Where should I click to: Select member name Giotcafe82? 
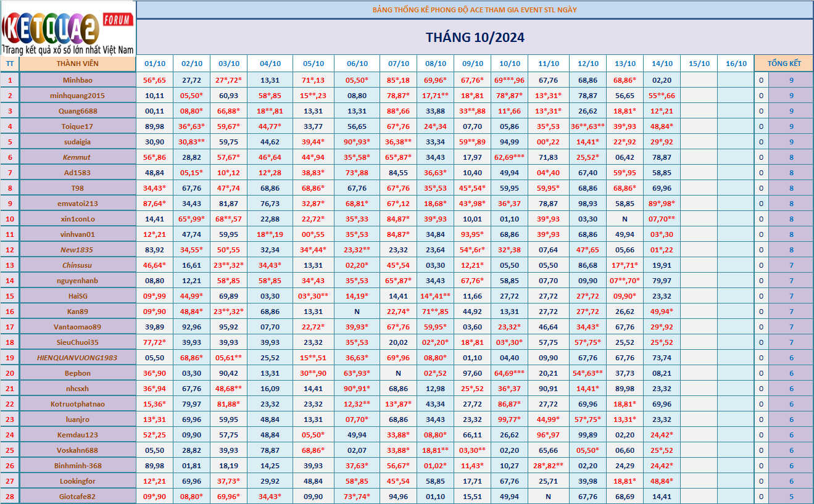[x=77, y=497]
